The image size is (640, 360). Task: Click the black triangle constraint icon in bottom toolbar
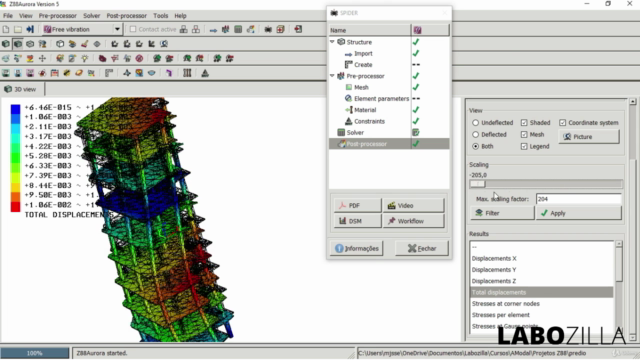click(x=205, y=73)
